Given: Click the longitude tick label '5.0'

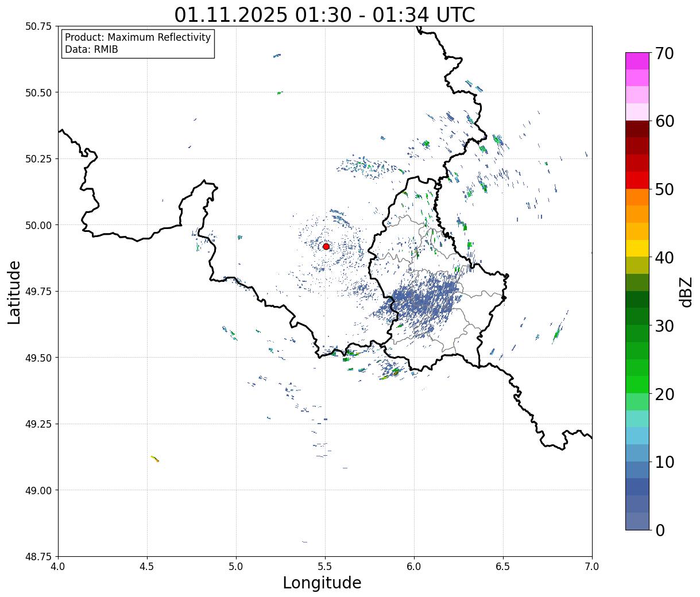Looking at the screenshot, I should [x=236, y=567].
